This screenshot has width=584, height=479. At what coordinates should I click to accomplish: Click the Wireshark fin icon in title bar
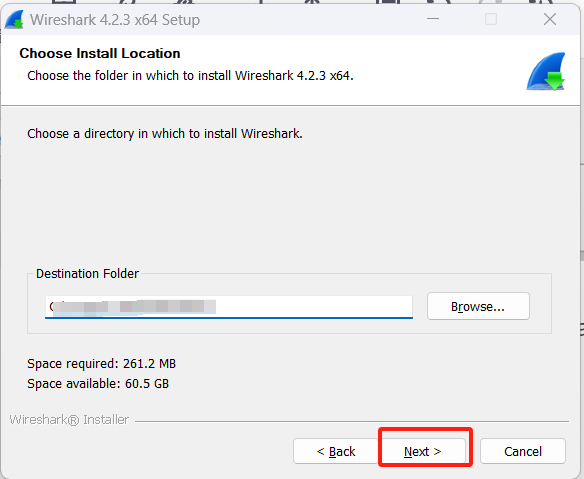[x=14, y=19]
